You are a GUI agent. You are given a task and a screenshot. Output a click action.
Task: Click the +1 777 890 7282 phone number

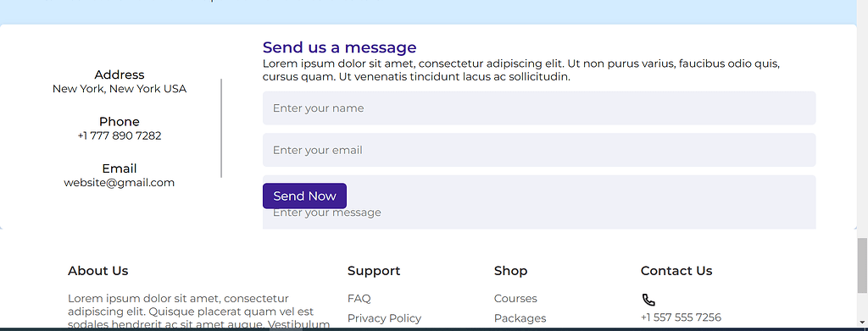pos(120,135)
